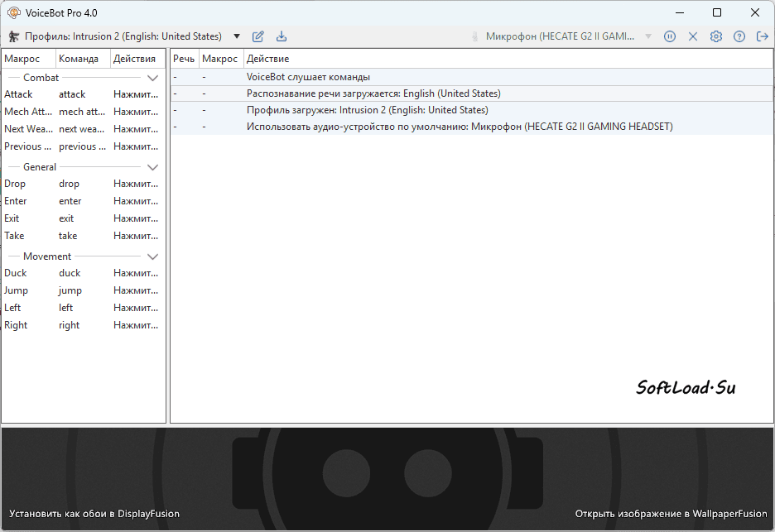Select the Exit macro row

[84, 218]
